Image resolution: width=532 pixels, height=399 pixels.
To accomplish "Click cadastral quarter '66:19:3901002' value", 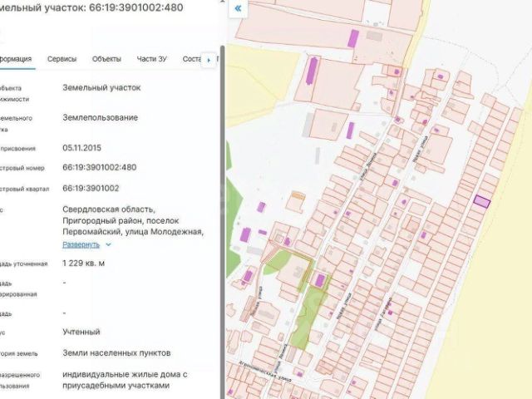I will [x=91, y=189].
